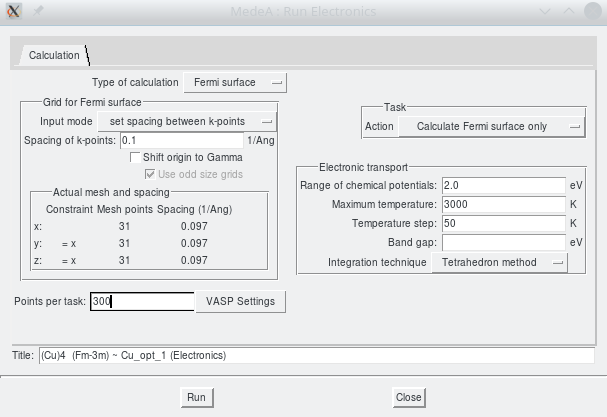Click the title bar up arrow
This screenshot has width=607, height=417.
(569, 11)
